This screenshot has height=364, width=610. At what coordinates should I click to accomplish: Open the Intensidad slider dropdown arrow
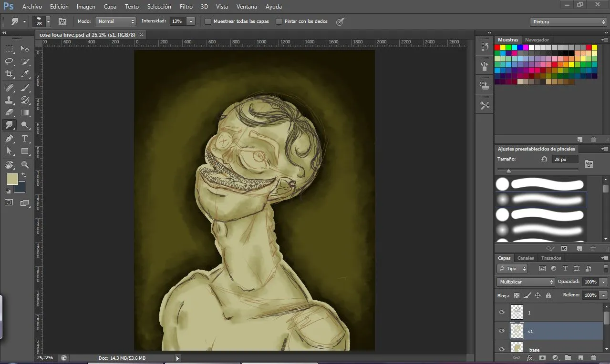point(191,21)
